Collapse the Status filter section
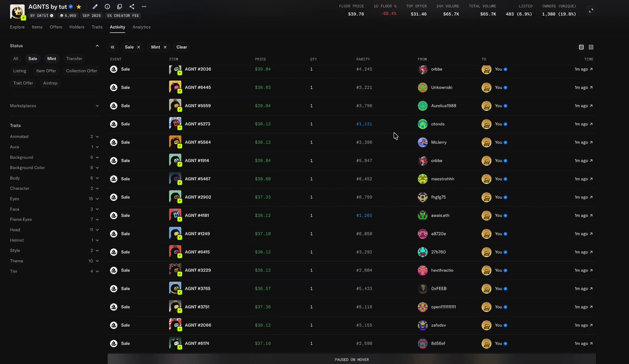 pyautogui.click(x=97, y=46)
